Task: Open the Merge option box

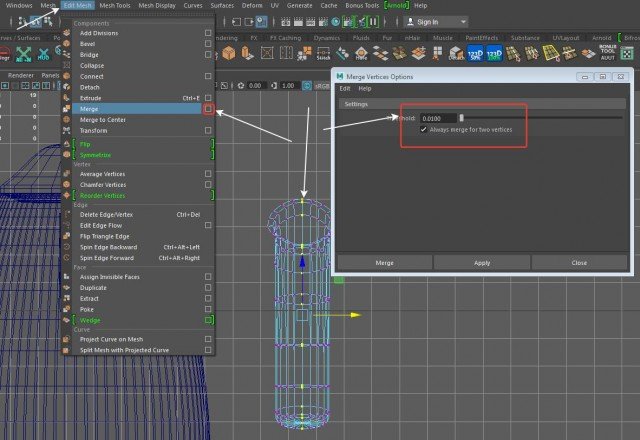Action: [208, 108]
